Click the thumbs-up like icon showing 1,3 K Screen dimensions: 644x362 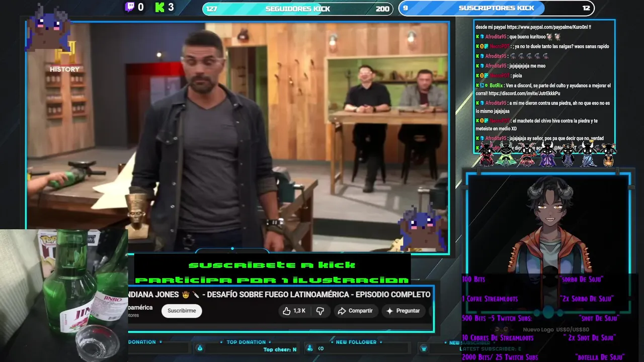point(287,311)
